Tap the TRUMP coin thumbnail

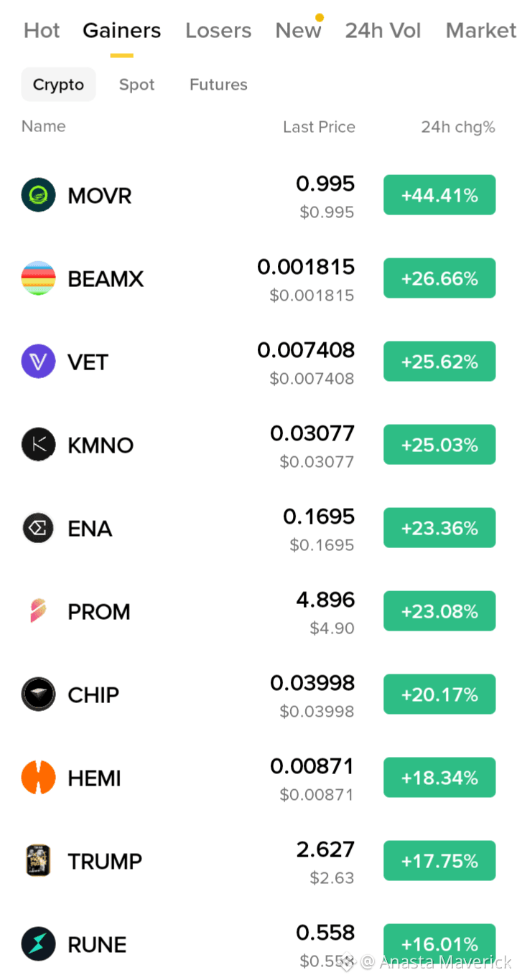[38, 861]
